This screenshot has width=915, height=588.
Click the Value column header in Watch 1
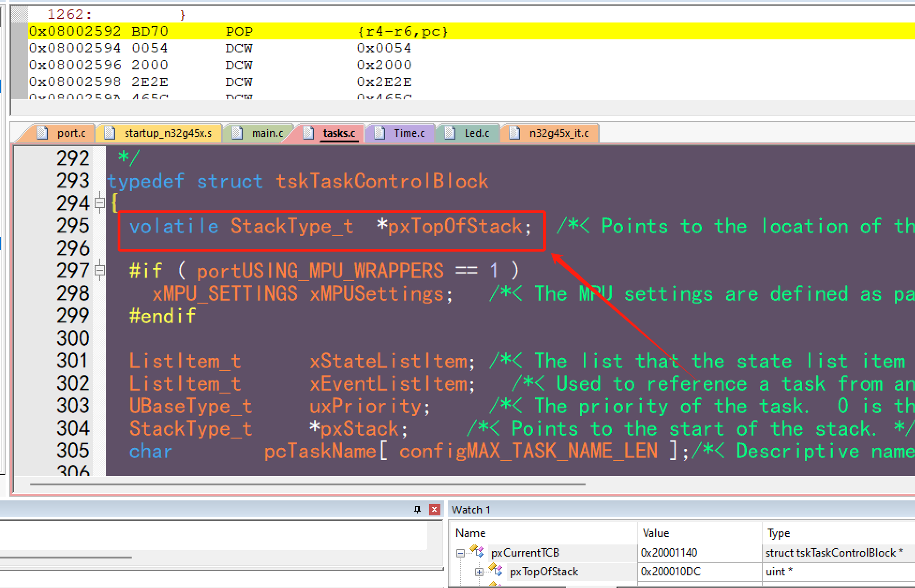(x=655, y=533)
